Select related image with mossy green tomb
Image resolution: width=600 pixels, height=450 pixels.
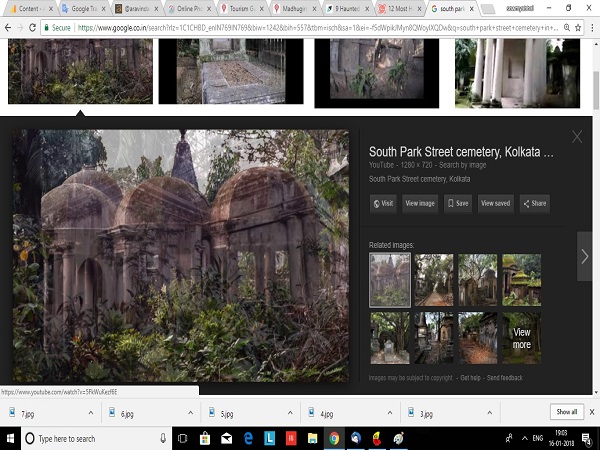click(522, 280)
